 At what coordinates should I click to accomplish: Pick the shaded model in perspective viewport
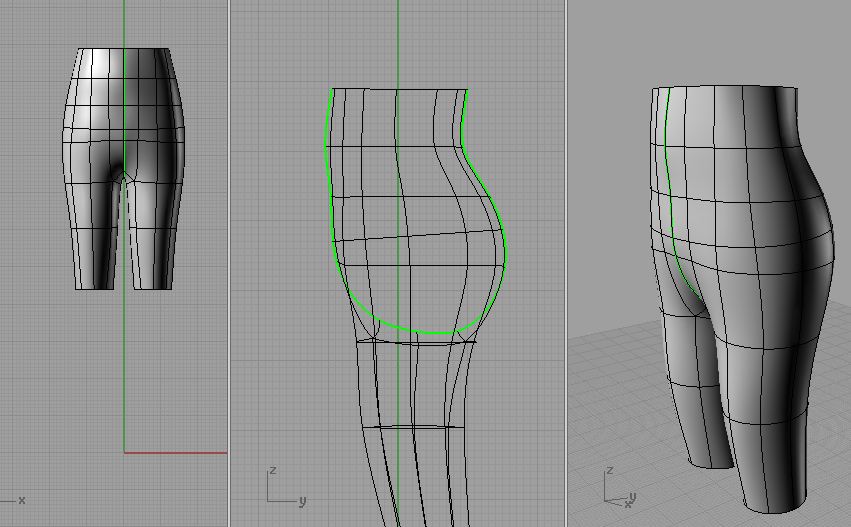coord(742,299)
